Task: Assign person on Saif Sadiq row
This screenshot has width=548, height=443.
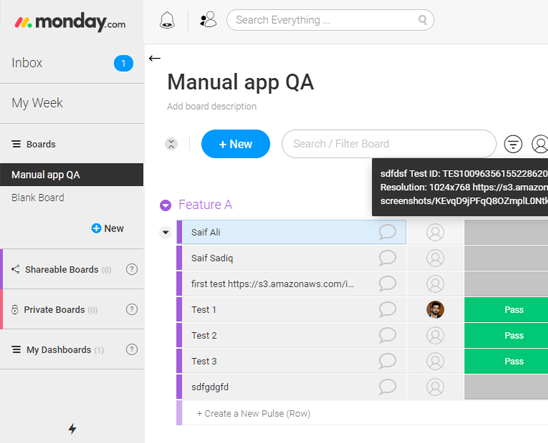Action: [x=435, y=258]
